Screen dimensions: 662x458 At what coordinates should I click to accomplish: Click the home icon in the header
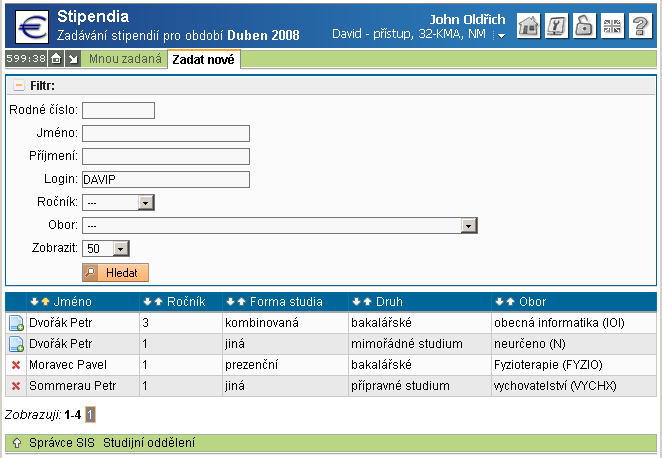(x=530, y=27)
